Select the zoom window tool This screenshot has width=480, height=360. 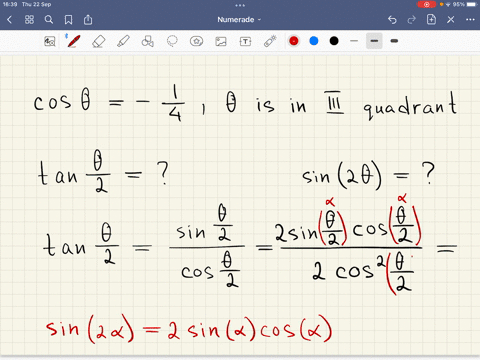tap(50, 41)
